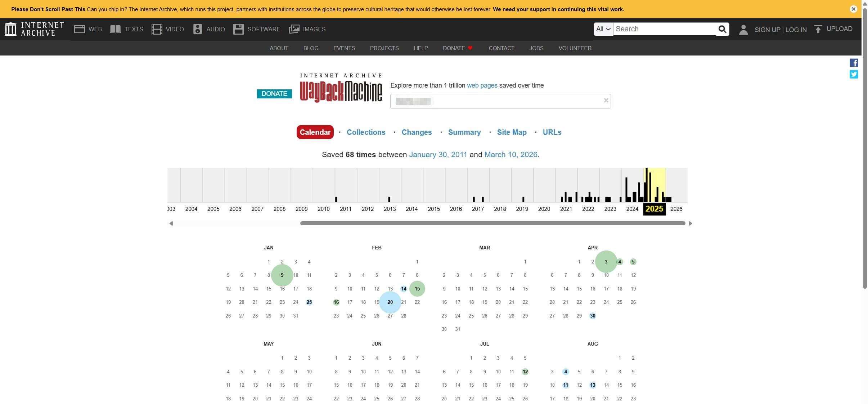Image resolution: width=868 pixels, height=404 pixels.
Task: Open the Texts section icon
Action: tap(115, 29)
